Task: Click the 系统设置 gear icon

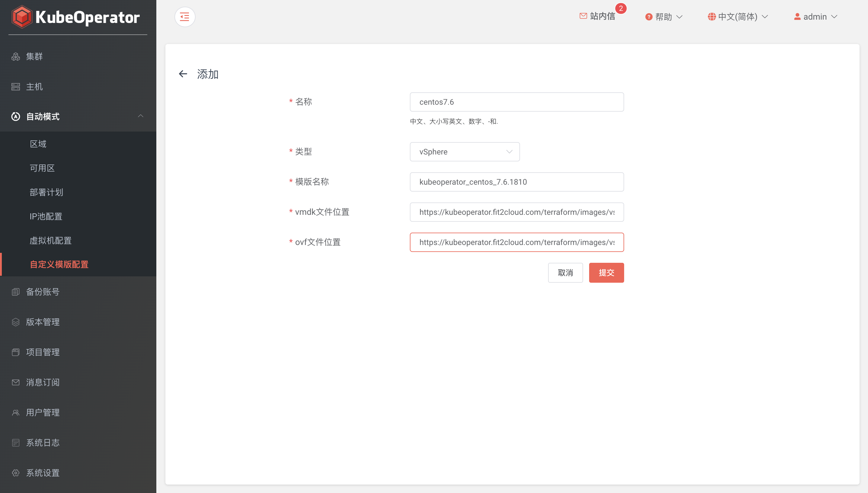Action: point(16,473)
